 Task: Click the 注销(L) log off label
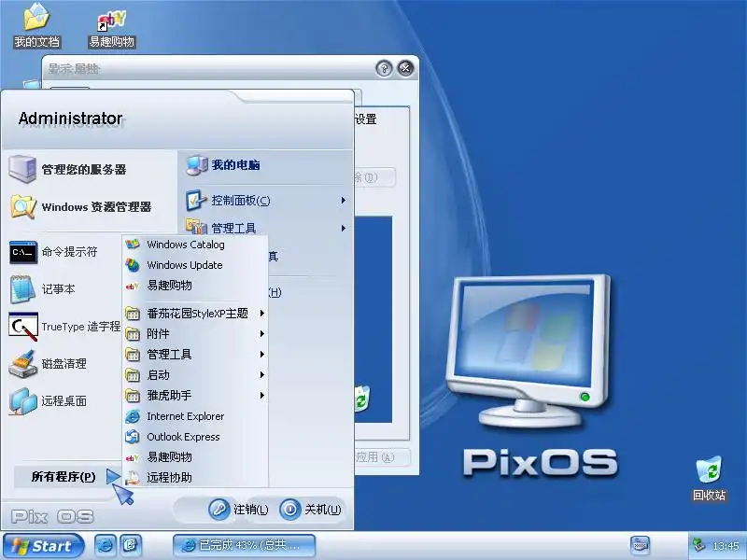tap(251, 510)
